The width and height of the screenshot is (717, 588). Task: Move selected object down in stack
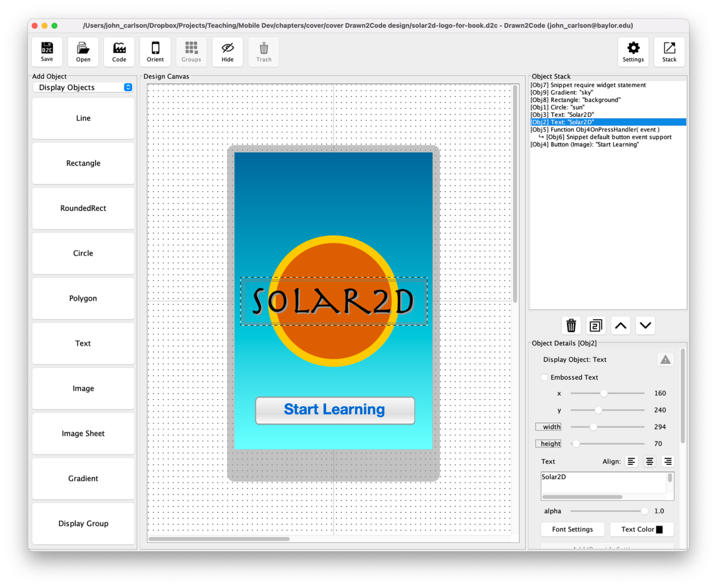coord(645,325)
